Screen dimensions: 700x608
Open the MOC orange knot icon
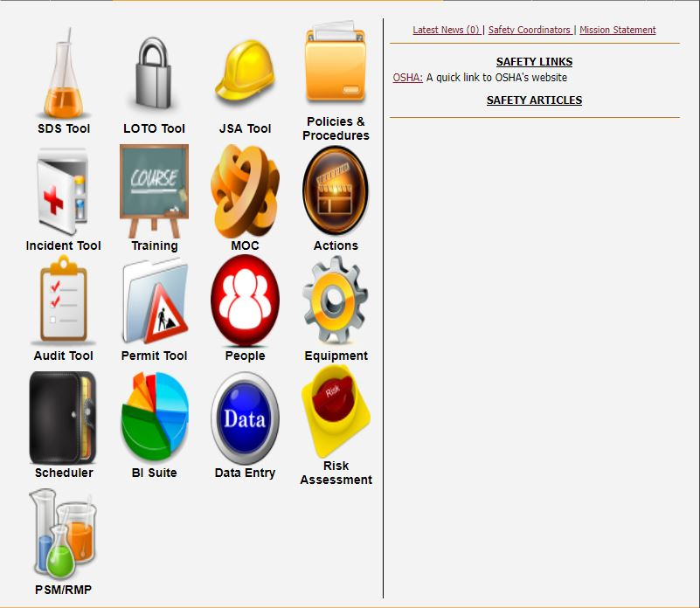coord(245,191)
